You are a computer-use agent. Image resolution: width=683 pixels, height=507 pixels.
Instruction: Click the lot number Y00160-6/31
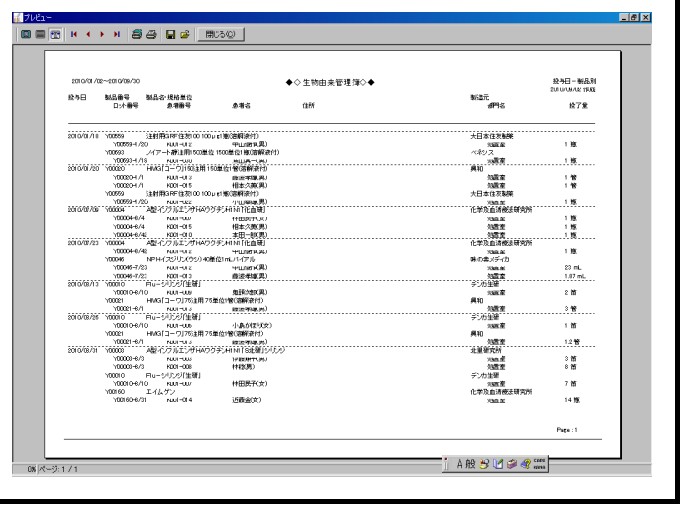tap(130, 400)
